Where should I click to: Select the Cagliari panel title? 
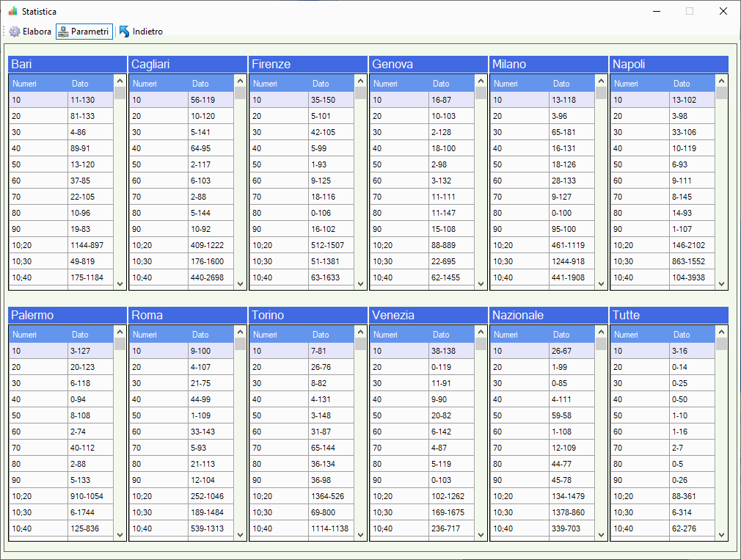(188, 65)
